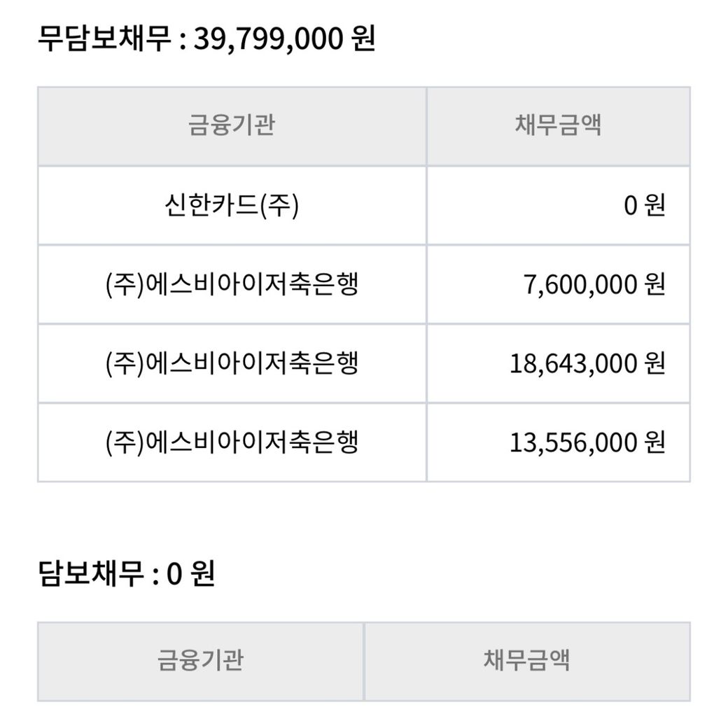The image size is (728, 728).
Task: Click the 원 unit after 18,643,000
Action: tap(654, 364)
